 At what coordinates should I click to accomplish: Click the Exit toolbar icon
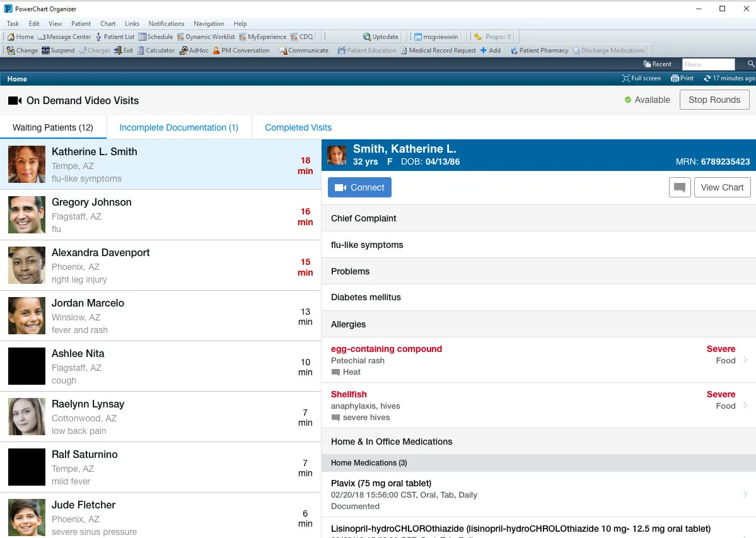pyautogui.click(x=124, y=50)
